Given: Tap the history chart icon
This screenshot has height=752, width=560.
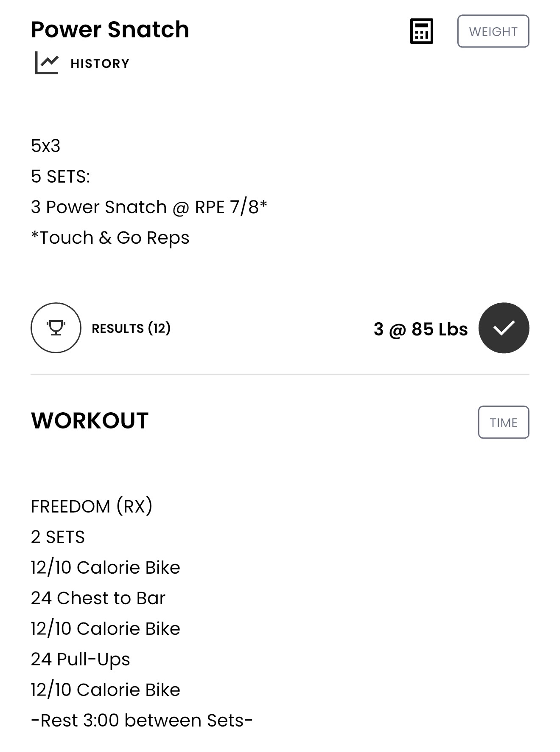Looking at the screenshot, I should [x=46, y=63].
